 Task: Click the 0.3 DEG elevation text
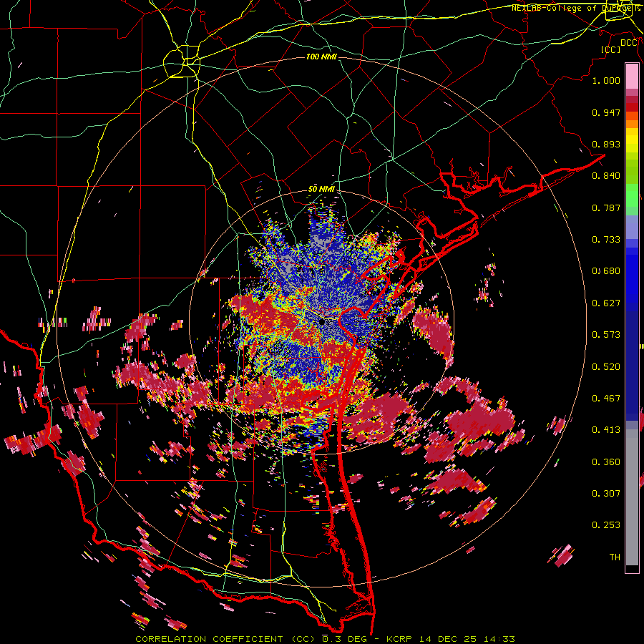tap(346, 639)
